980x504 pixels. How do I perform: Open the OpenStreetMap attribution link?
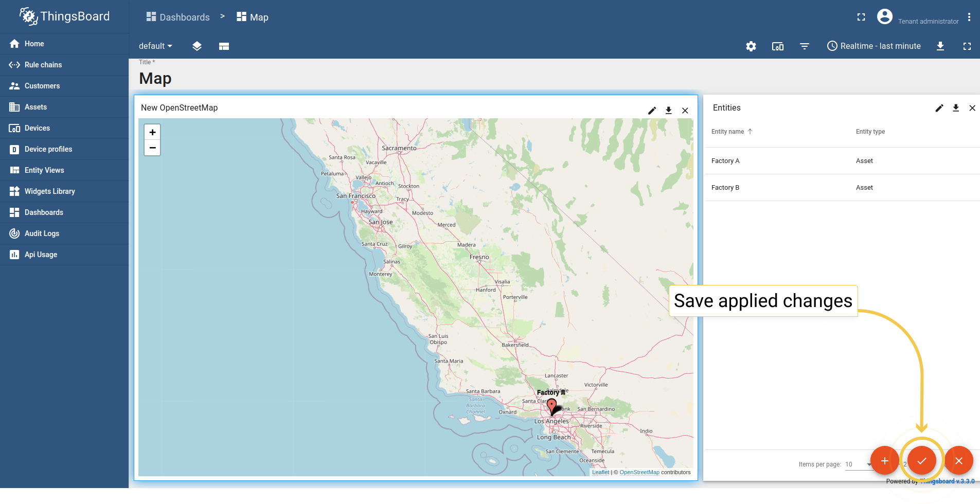pyautogui.click(x=639, y=472)
